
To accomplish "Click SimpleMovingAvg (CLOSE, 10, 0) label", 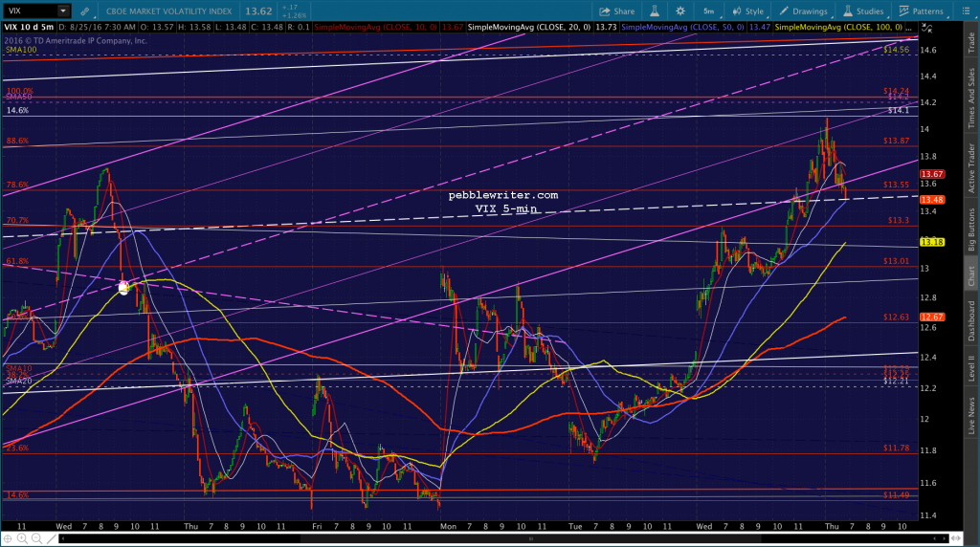I will coord(375,28).
